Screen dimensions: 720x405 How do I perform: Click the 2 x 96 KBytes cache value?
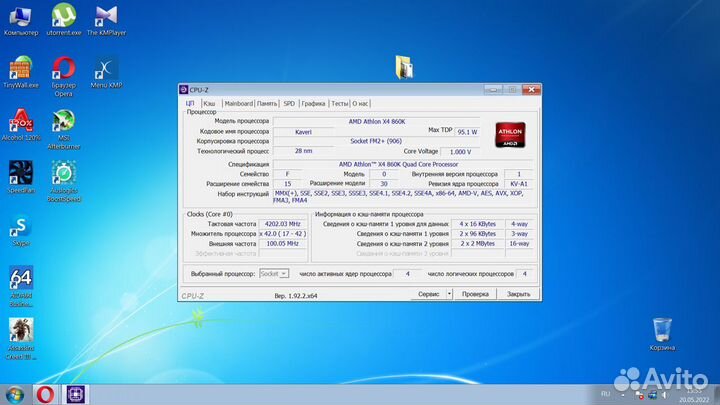click(478, 234)
